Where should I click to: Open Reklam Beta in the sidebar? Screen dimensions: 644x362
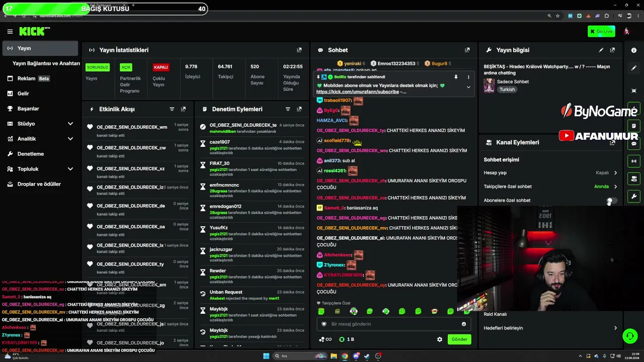coord(40,78)
